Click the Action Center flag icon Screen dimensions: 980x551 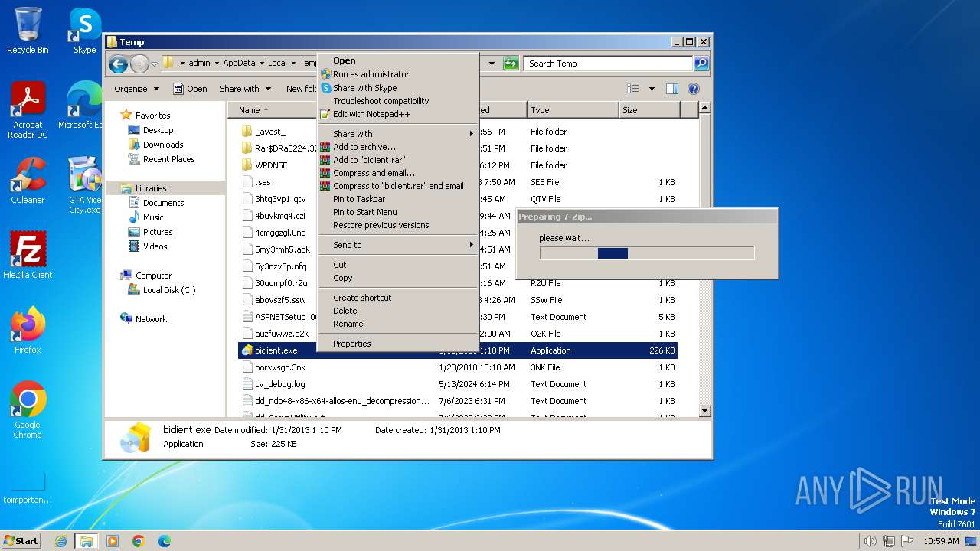pyautogui.click(x=908, y=541)
